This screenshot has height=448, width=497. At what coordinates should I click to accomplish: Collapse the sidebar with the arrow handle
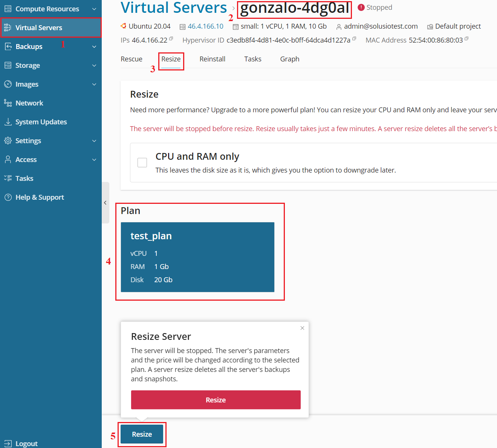[105, 203]
